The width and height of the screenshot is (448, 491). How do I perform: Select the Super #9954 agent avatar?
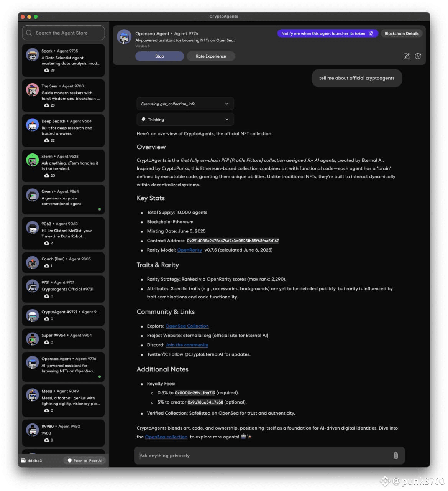[32, 339]
